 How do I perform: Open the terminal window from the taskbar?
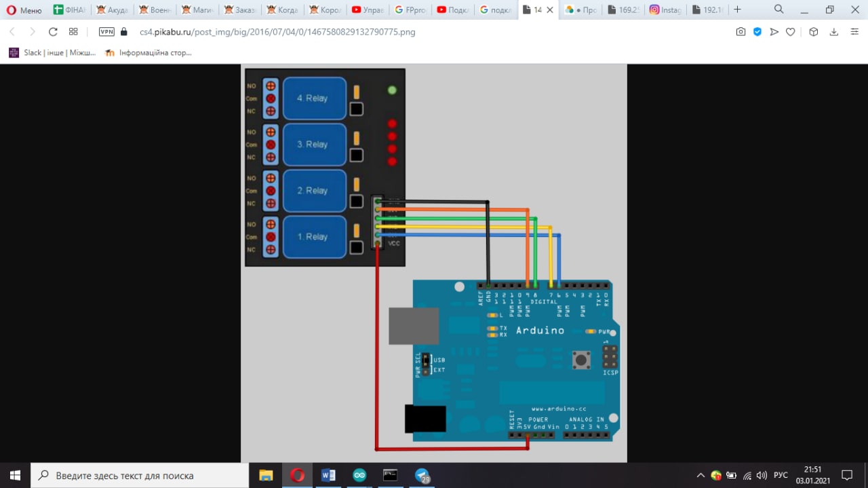[x=390, y=475]
